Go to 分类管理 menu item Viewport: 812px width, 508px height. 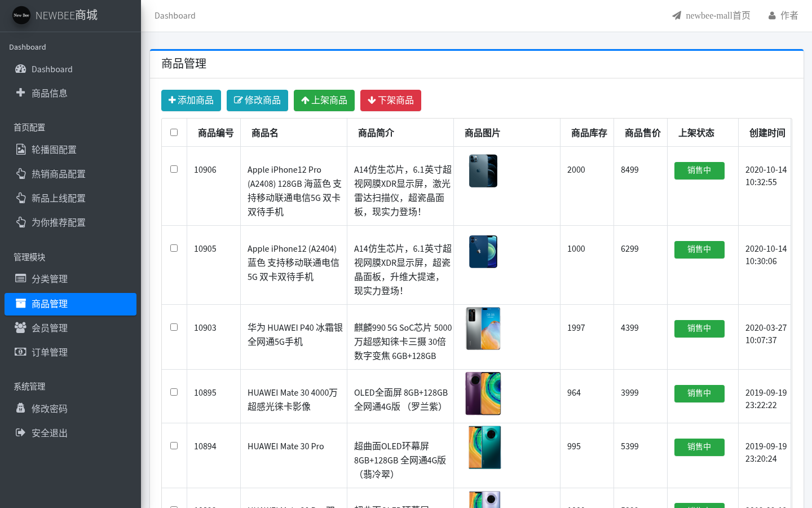(70, 279)
